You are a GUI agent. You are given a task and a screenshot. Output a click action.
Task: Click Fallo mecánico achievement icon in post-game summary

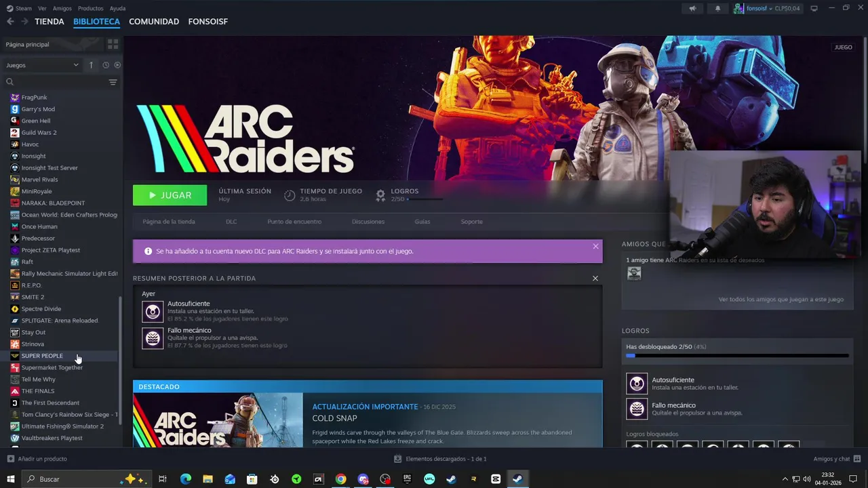[x=153, y=338]
